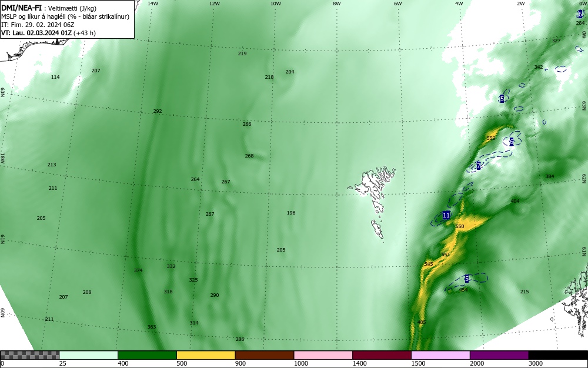Click the CAPE value 545 on yellow band

tap(429, 264)
